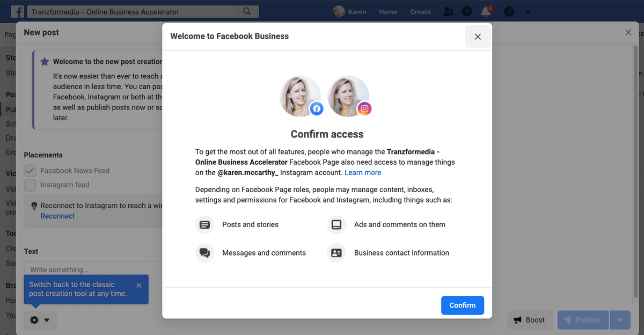This screenshot has height=335, width=644.
Task: Toggle the Facebook News Feed checkbox
Action: coord(30,171)
